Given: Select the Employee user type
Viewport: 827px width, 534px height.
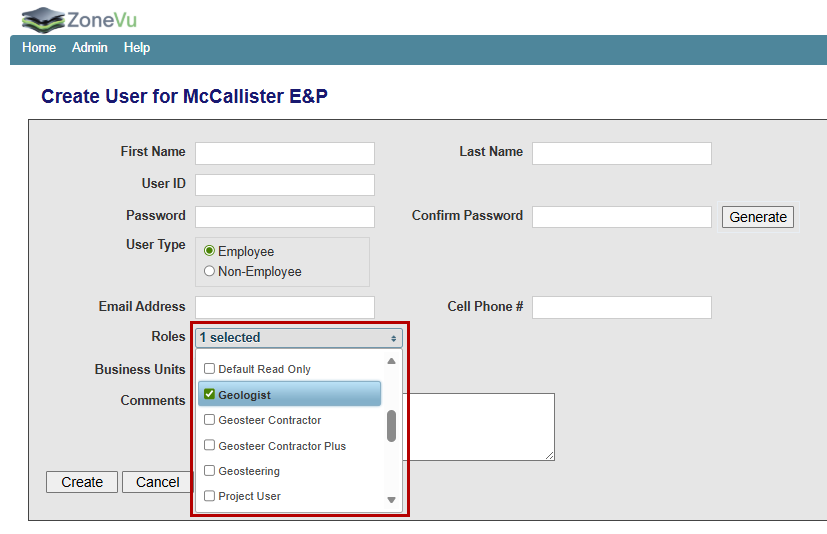Looking at the screenshot, I should [209, 251].
